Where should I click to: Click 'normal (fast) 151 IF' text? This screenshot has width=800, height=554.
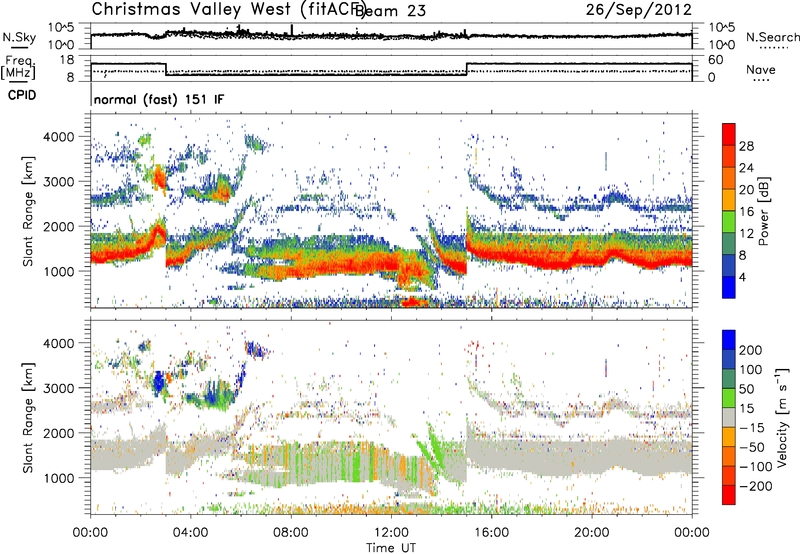coord(159,99)
